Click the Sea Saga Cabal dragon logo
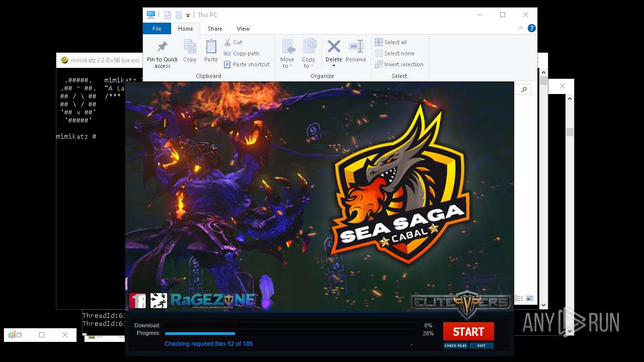 tap(401, 185)
